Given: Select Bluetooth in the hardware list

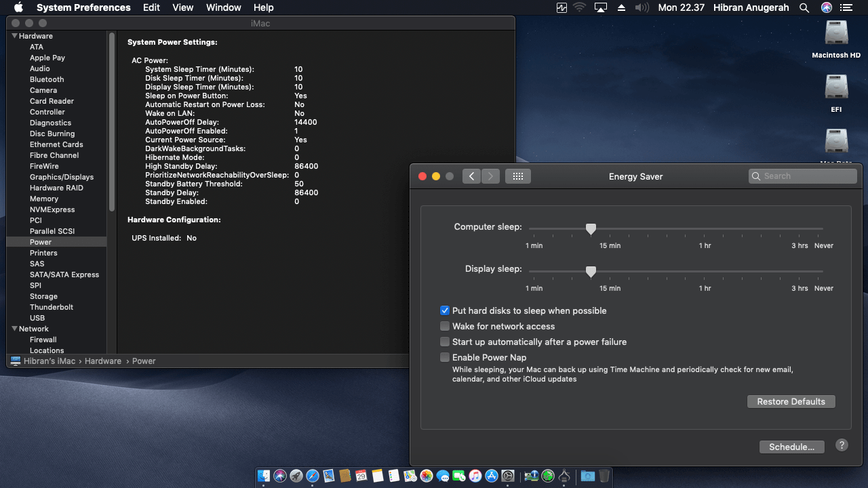Looking at the screenshot, I should (x=47, y=79).
